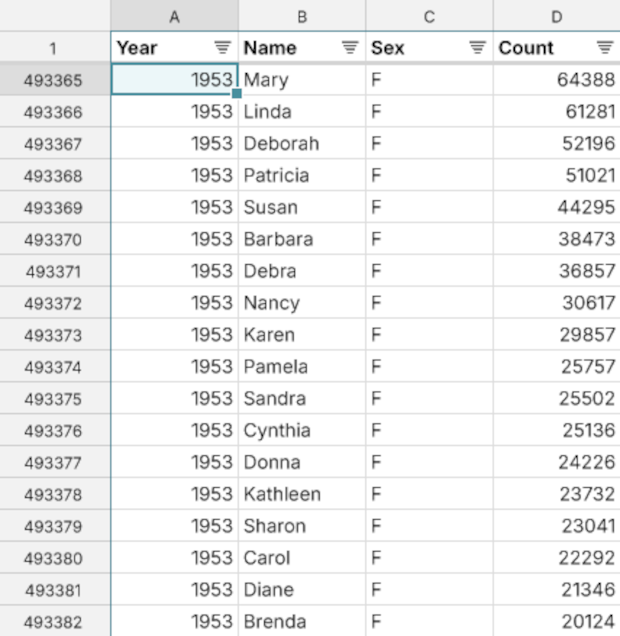
Task: Click the cell containing Patricia
Action: [302, 175]
